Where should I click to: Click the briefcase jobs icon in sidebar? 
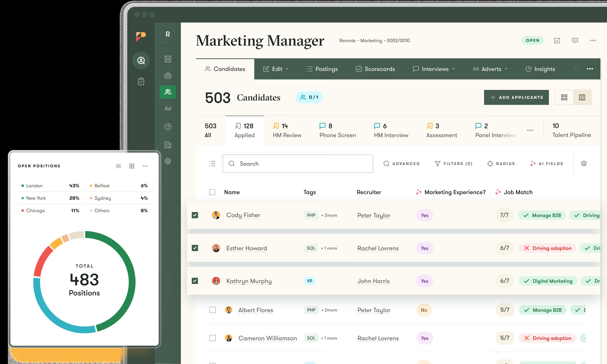click(168, 76)
